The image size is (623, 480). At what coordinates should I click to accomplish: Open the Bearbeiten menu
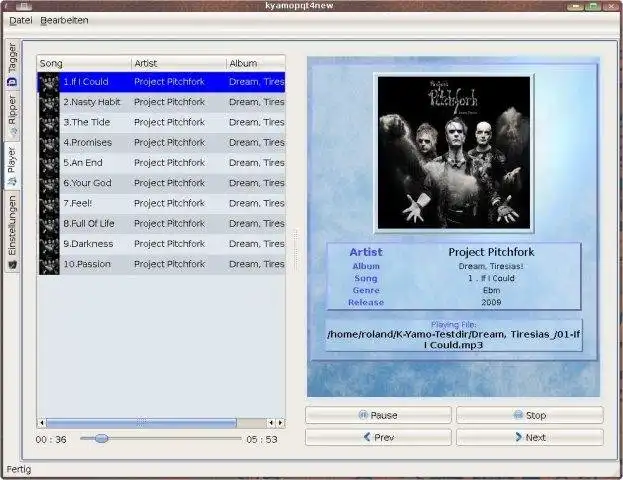coord(64,20)
